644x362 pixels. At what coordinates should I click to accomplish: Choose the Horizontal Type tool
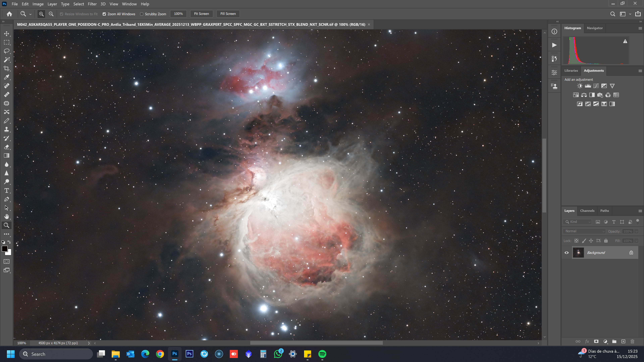point(7,191)
